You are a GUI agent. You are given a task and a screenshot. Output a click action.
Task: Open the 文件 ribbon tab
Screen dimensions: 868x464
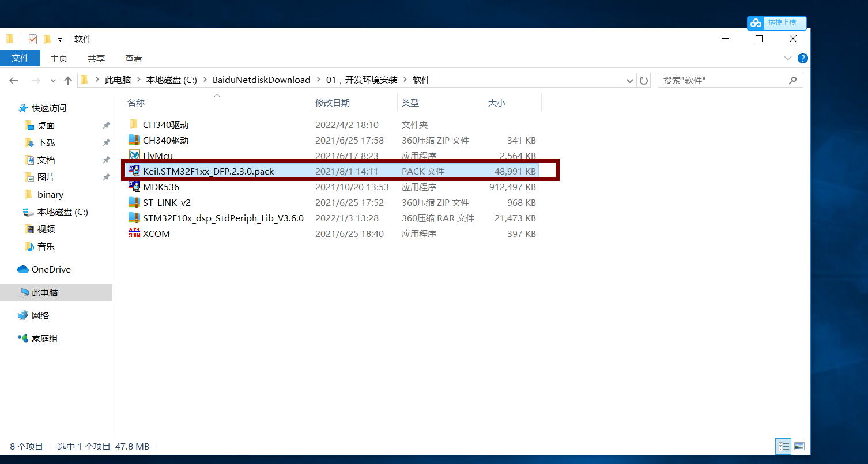pos(20,58)
